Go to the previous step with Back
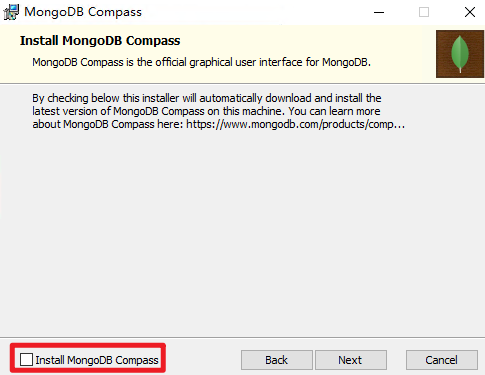This screenshot has width=485, height=375. [x=277, y=360]
